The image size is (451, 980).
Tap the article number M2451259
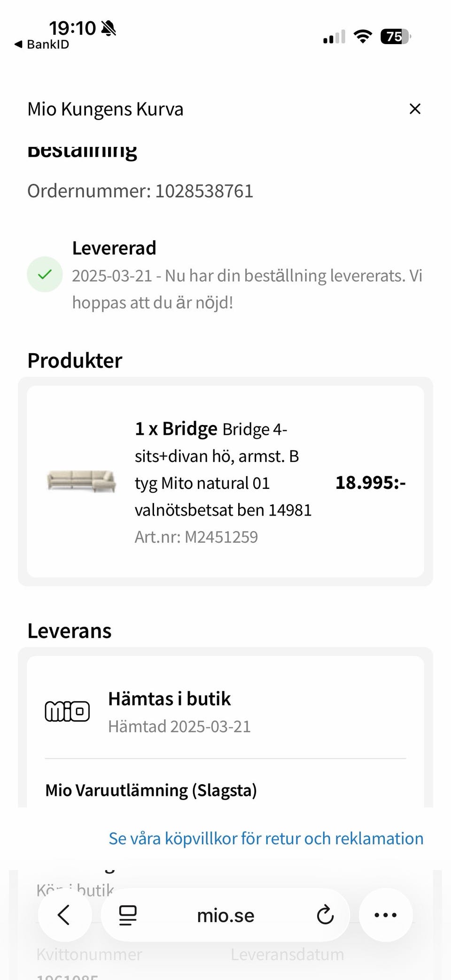[196, 537]
